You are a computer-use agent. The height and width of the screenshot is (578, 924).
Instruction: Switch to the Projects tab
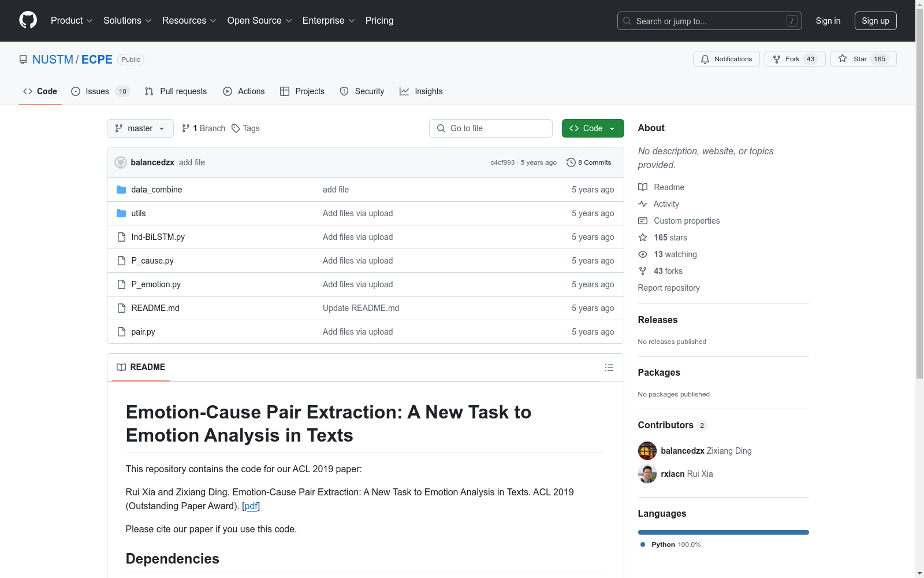click(x=302, y=91)
